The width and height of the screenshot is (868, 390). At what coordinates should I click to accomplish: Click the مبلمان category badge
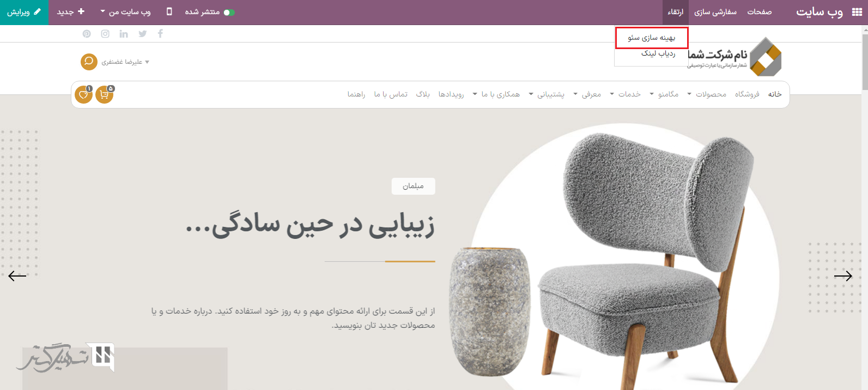(x=413, y=186)
